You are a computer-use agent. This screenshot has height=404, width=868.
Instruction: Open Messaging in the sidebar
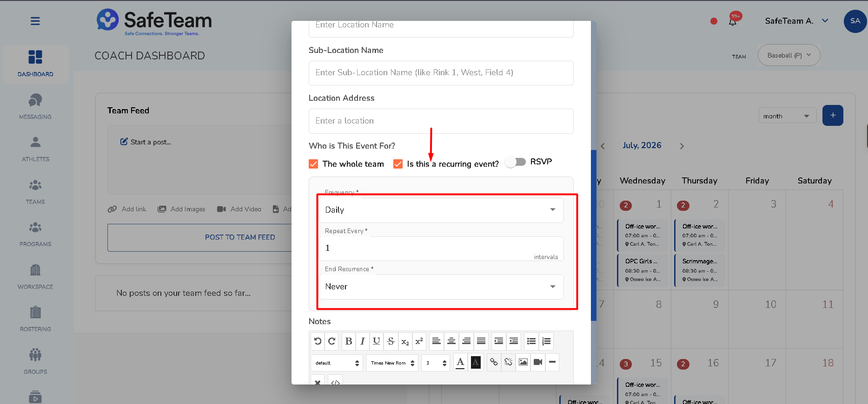(35, 107)
